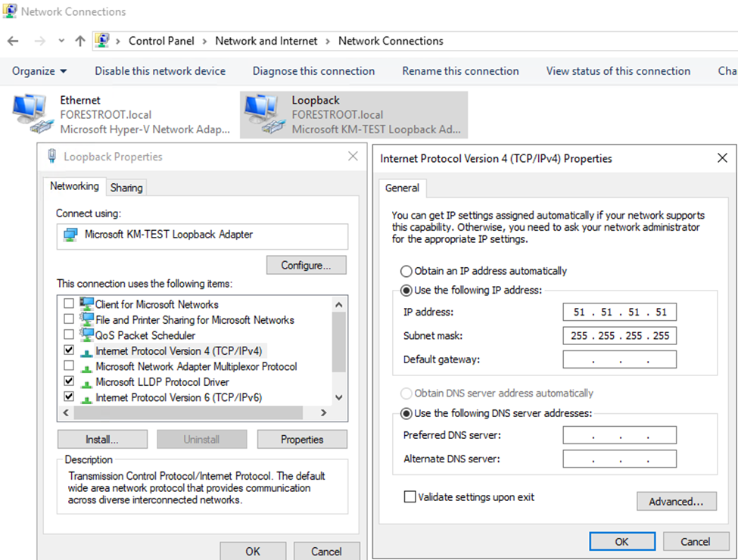Expand chevron after Control Panel breadcrumb
Image resolution: width=738 pixels, height=560 pixels.
(x=204, y=42)
